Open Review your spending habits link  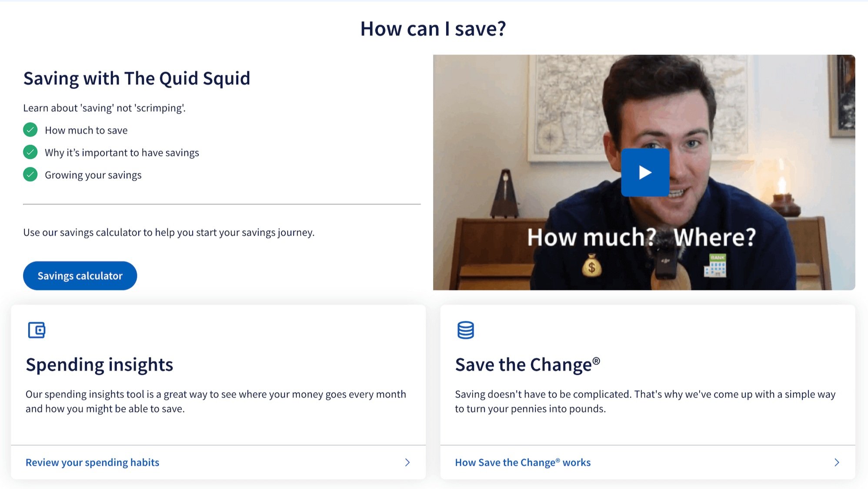(92, 462)
